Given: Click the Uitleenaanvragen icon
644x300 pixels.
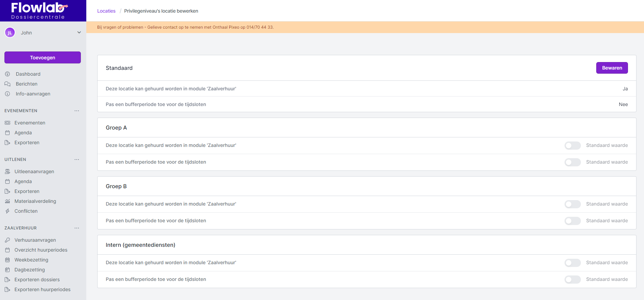Looking at the screenshot, I should coord(8,171).
